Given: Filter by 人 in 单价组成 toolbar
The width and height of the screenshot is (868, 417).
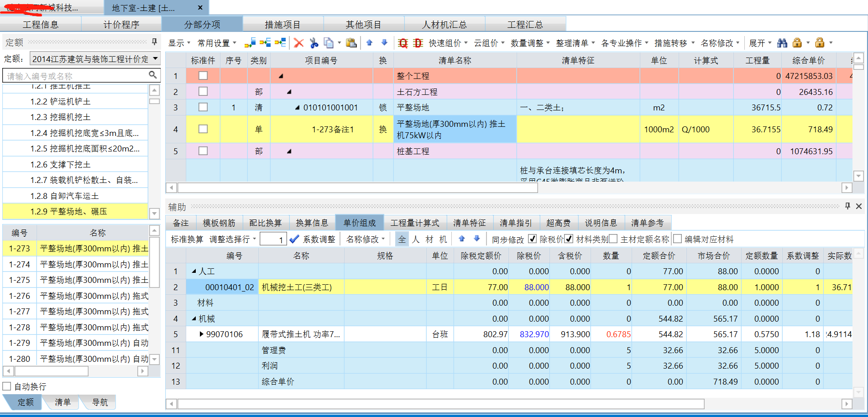Looking at the screenshot, I should click(416, 239).
